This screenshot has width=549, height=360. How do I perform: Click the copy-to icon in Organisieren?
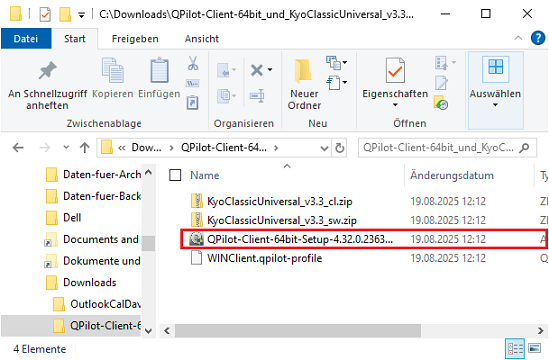coord(223,95)
